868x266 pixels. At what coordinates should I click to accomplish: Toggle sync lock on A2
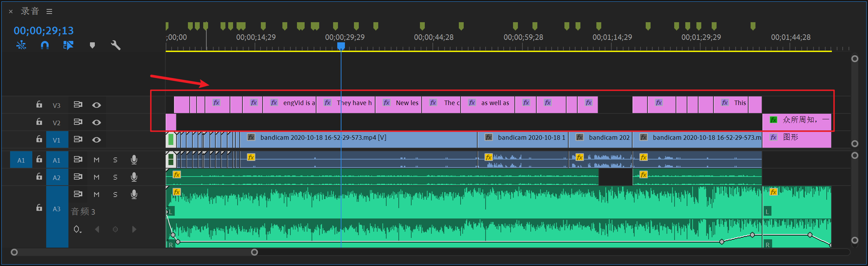pyautogui.click(x=78, y=177)
